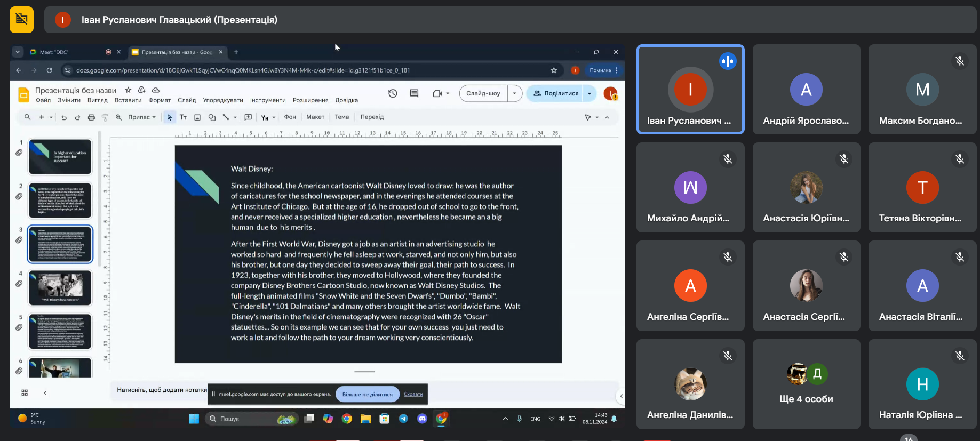Click the print icon in Slides toolbar
The width and height of the screenshot is (980, 441).
pos(91,117)
